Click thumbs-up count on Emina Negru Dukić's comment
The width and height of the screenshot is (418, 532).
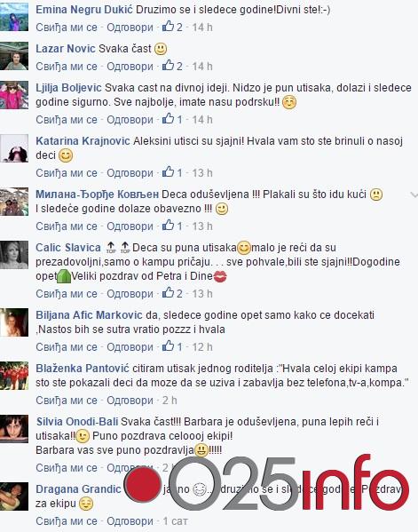tap(179, 28)
